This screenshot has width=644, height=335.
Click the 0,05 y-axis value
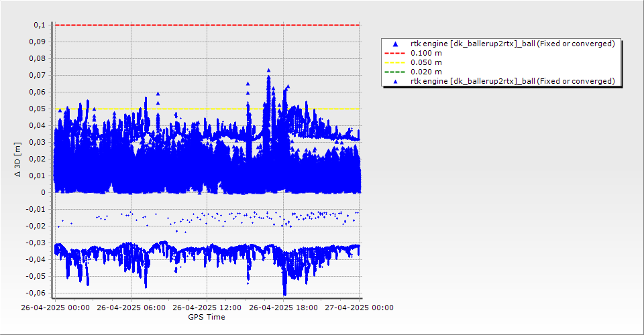(38, 109)
